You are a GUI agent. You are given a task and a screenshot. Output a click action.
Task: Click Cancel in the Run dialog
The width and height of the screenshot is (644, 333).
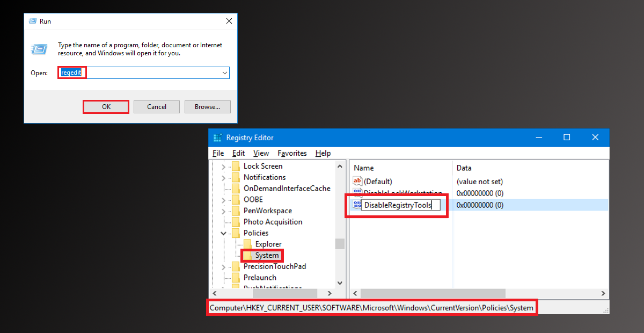click(157, 107)
